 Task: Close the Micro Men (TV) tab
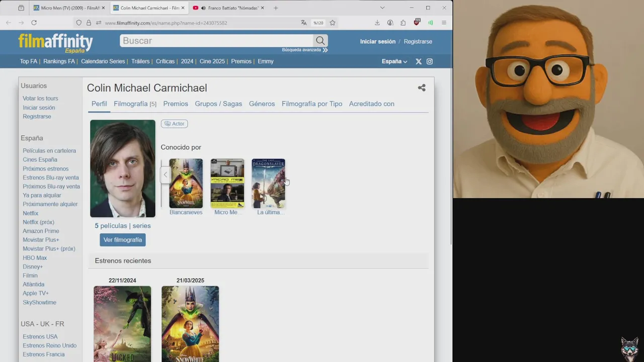(x=103, y=8)
